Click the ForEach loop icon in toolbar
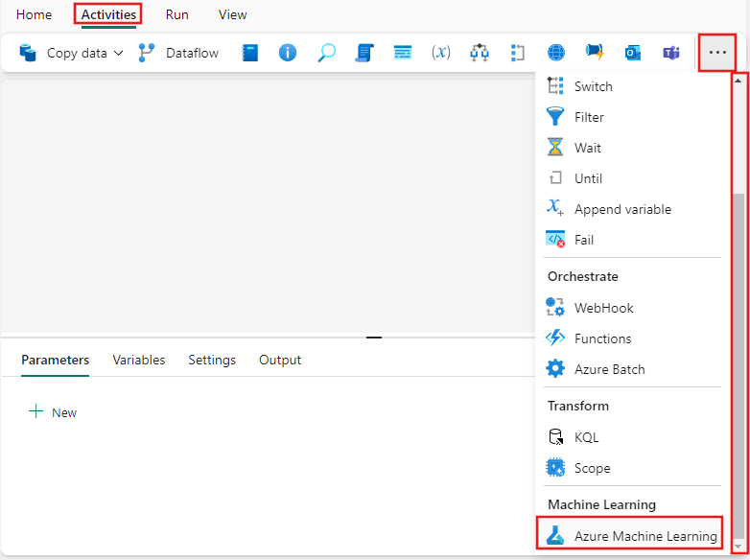Image resolution: width=750 pixels, height=560 pixels. tap(518, 53)
